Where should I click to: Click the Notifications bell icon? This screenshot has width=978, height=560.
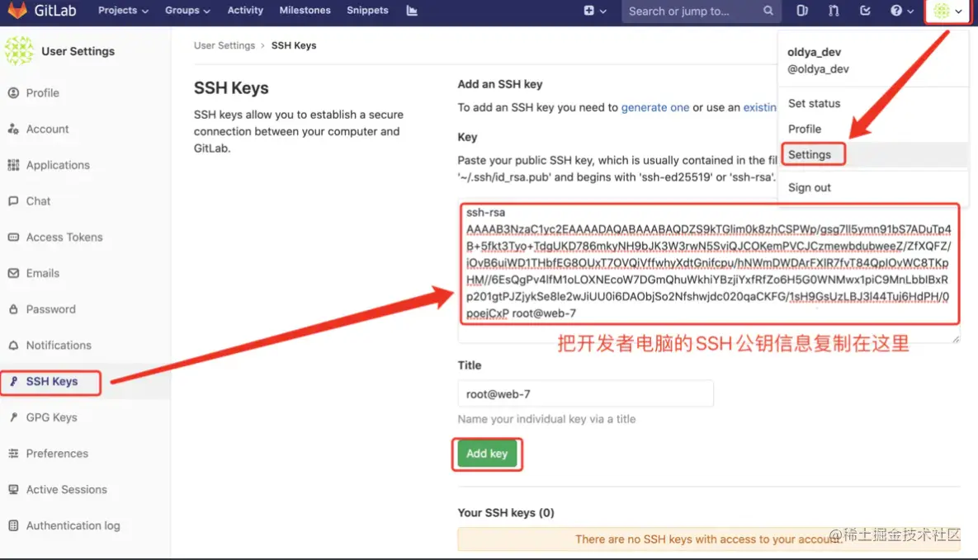[x=13, y=345]
